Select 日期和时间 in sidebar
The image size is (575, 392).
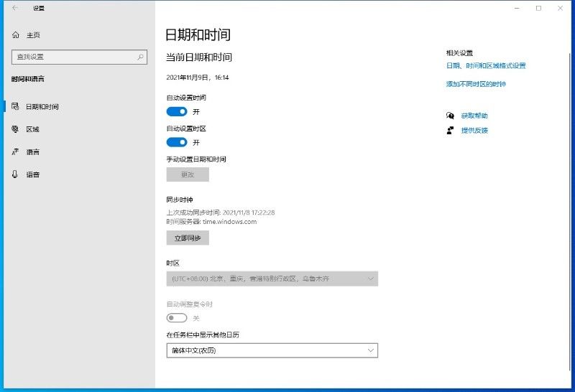(42, 106)
